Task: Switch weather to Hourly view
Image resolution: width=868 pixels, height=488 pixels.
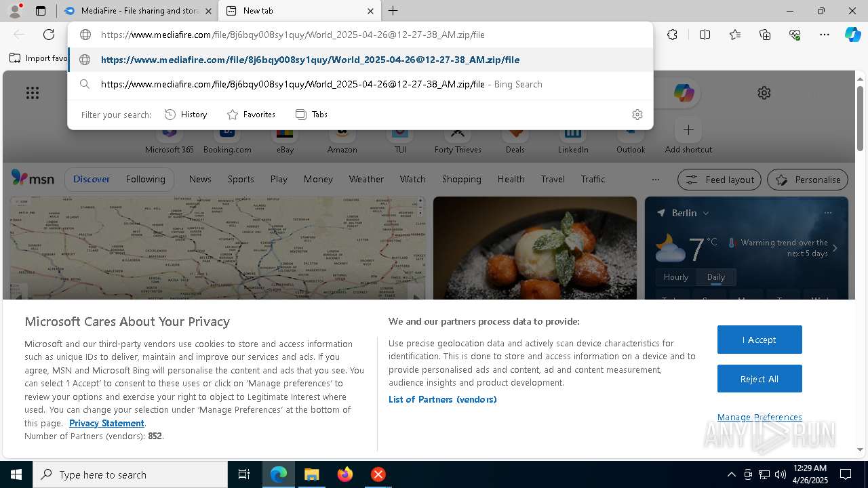Action: [x=675, y=277]
